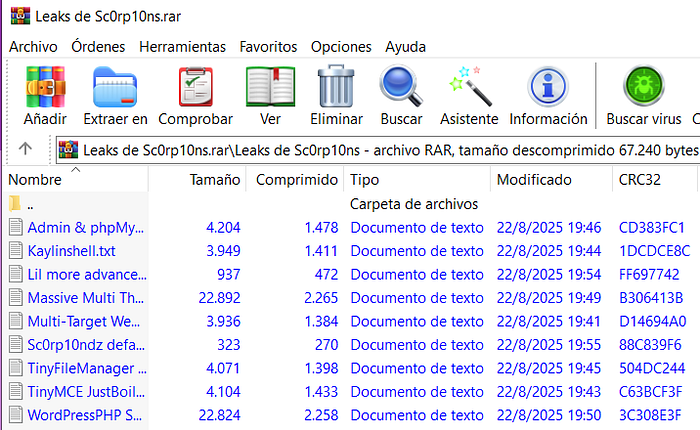Open the Opciones menu

pyautogui.click(x=341, y=46)
